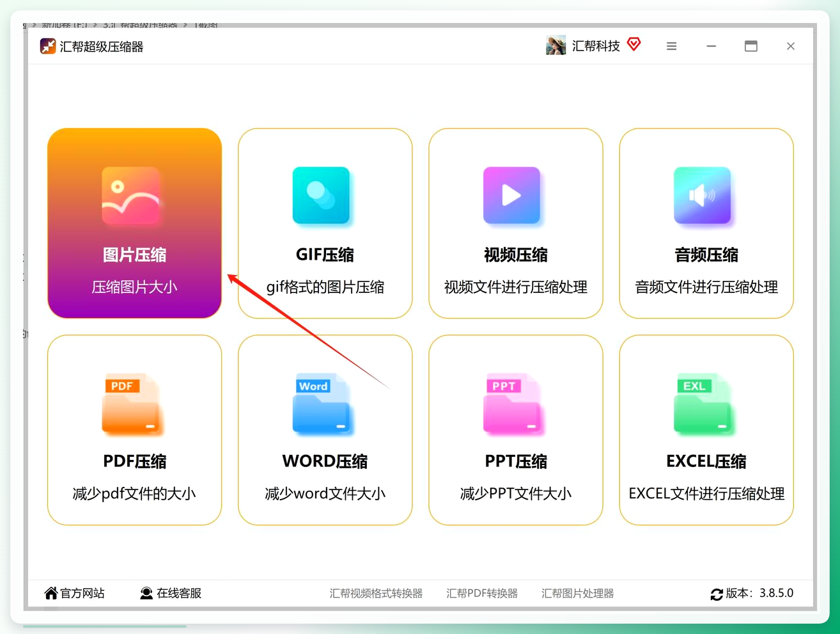Viewport: 840px width, 634px height.
Task: Click text 压缩图片大小
Action: 134,287
